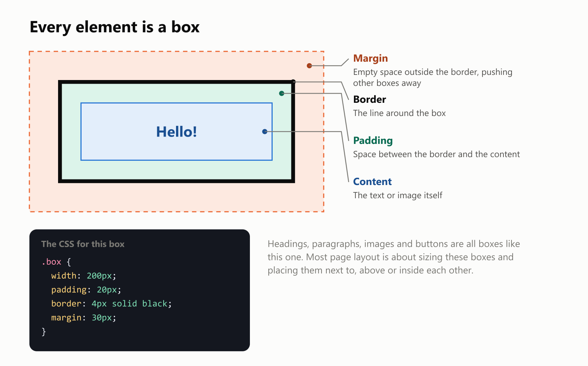
Task: Click the green padding marker dot
Action: pos(282,93)
